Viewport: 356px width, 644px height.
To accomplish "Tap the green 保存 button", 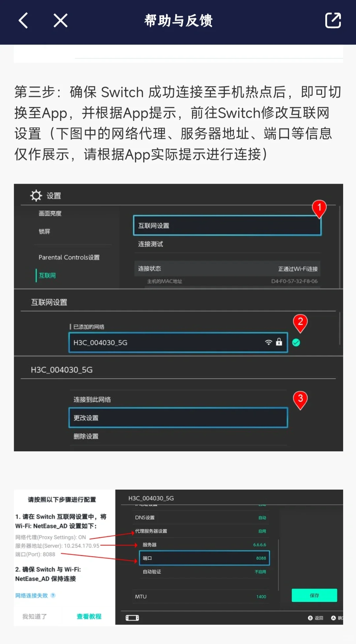I will pyautogui.click(x=314, y=595).
